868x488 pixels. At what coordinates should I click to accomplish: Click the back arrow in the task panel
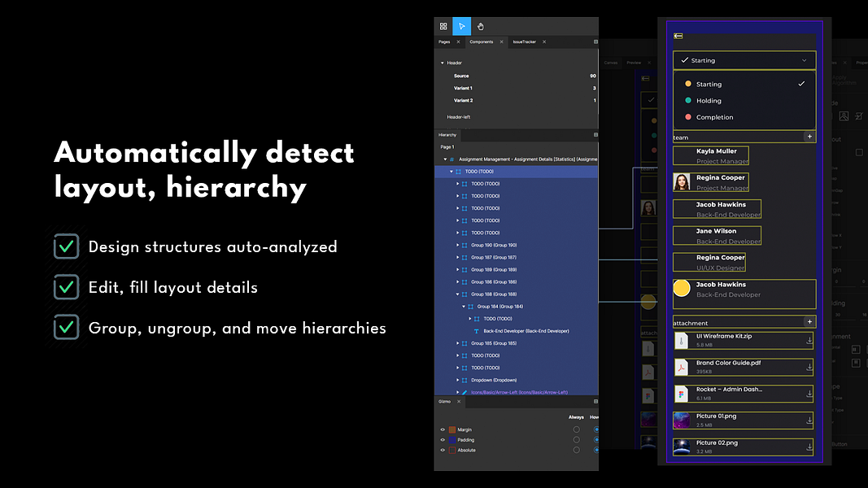[x=678, y=36]
